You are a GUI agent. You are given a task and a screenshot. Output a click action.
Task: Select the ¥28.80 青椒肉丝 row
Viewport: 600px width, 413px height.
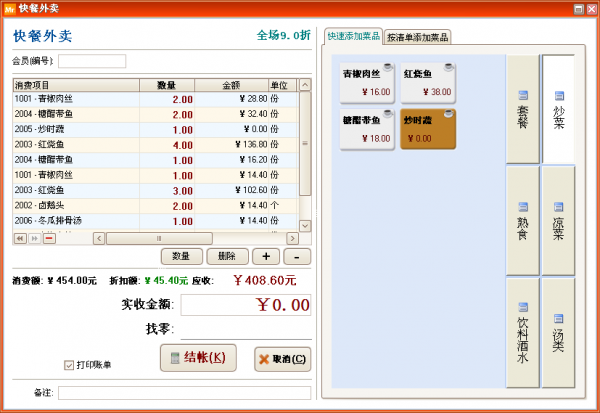point(155,99)
